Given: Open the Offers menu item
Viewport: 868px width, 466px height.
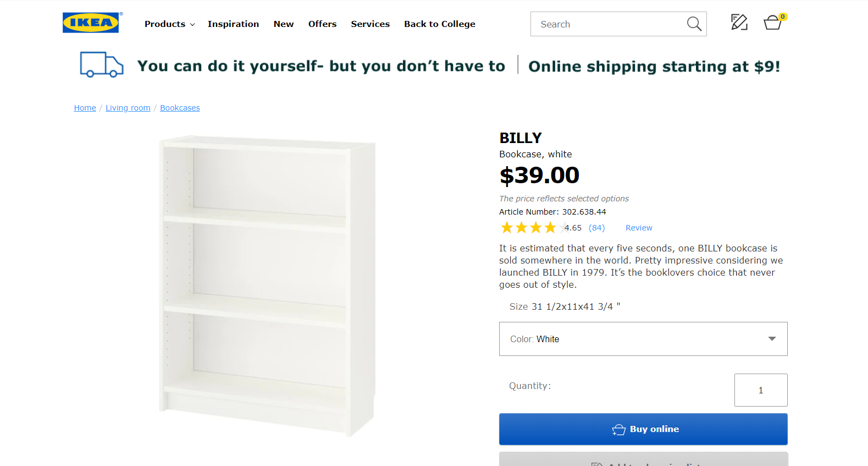Looking at the screenshot, I should click(x=322, y=24).
